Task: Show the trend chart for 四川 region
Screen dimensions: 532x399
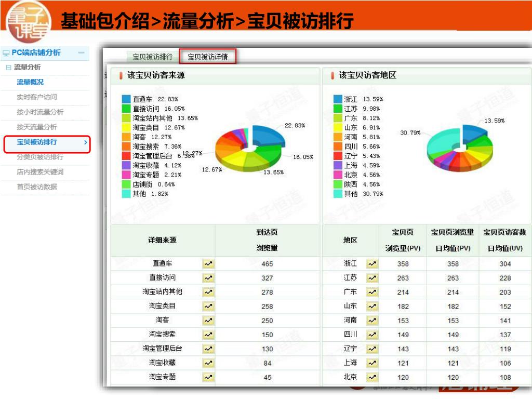Action: tap(372, 335)
